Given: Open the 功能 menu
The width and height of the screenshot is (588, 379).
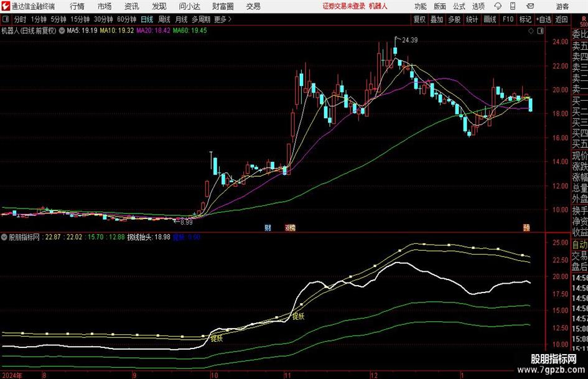Looking at the screenshot, I should (x=421, y=6).
